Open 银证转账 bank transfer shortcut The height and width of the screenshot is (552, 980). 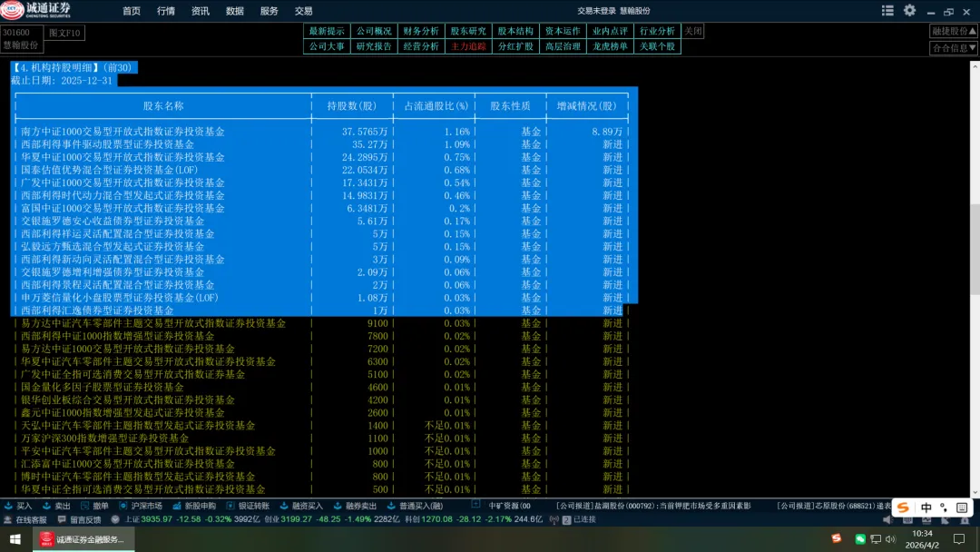click(x=248, y=506)
